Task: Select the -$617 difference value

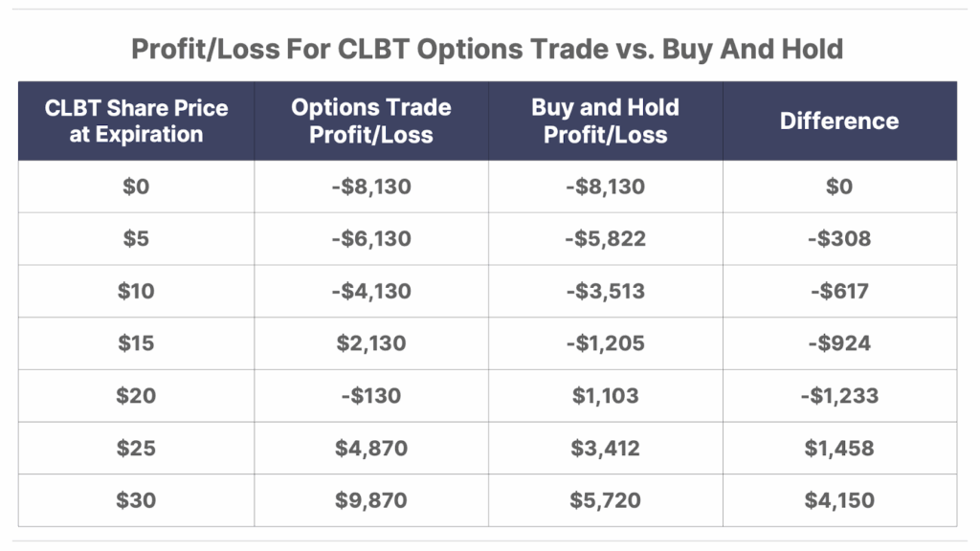Action: [x=839, y=291]
